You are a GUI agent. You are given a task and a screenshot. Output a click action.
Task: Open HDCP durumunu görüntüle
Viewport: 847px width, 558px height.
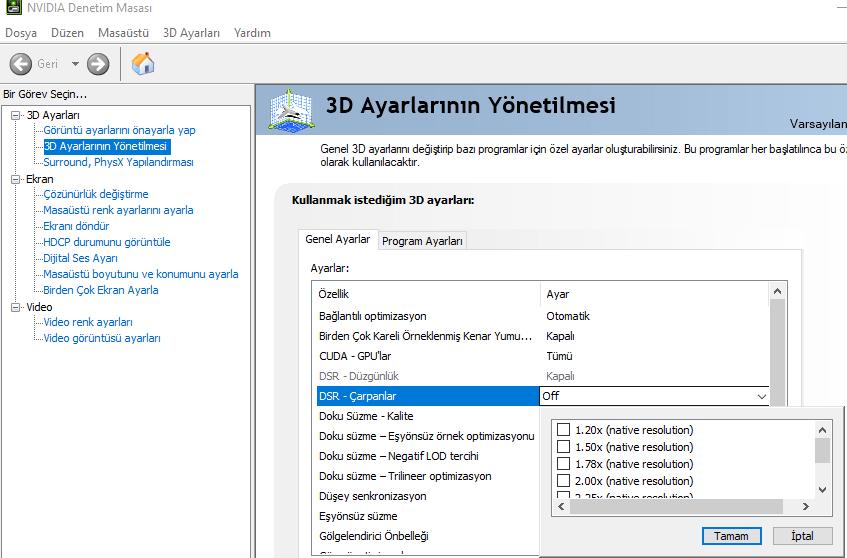tap(106, 242)
